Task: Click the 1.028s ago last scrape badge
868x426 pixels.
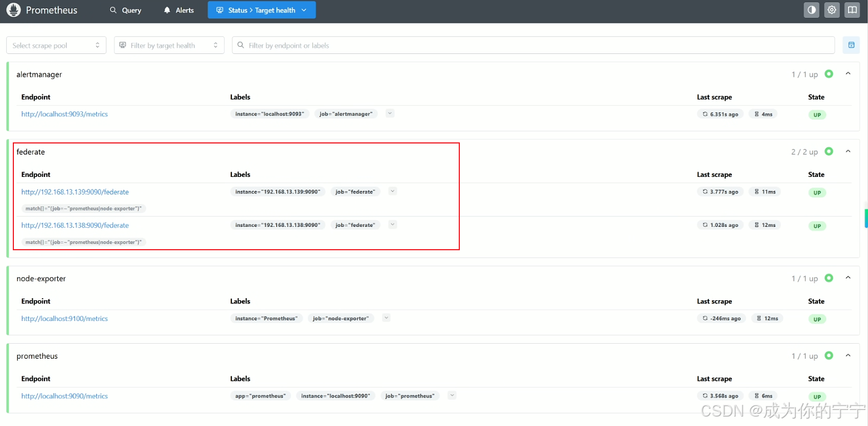Action: click(x=720, y=225)
